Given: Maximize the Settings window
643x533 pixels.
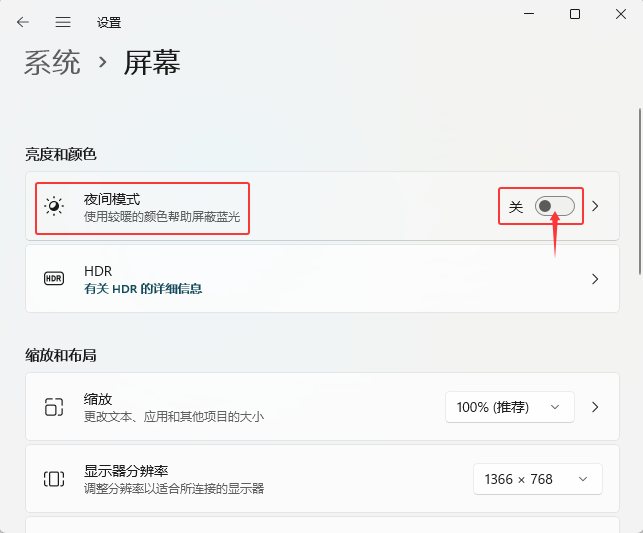Looking at the screenshot, I should pos(575,14).
